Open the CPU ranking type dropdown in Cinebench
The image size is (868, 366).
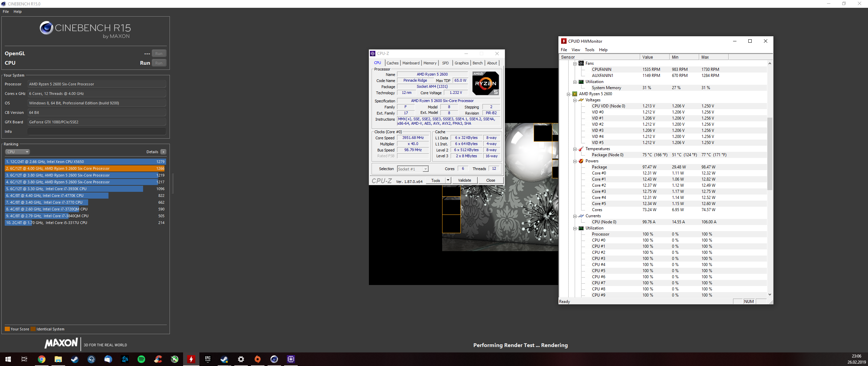click(x=18, y=152)
